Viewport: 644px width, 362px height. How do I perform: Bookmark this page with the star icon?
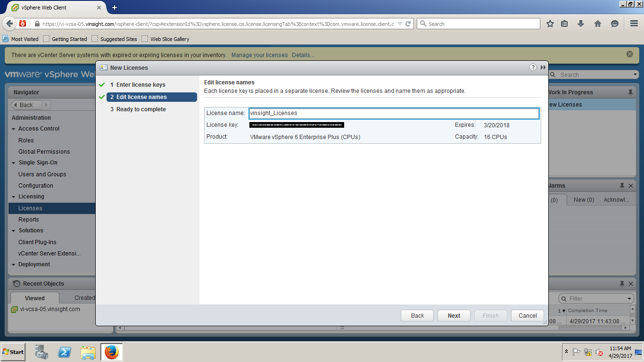550,24
